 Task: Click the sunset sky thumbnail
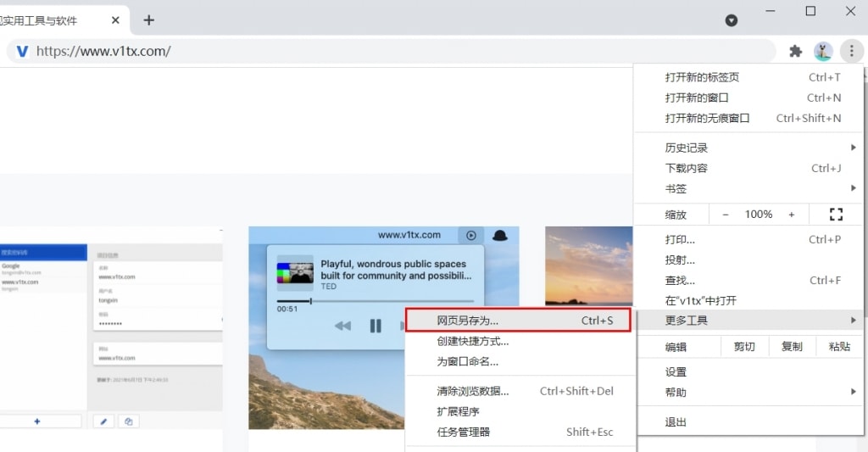coord(589,266)
